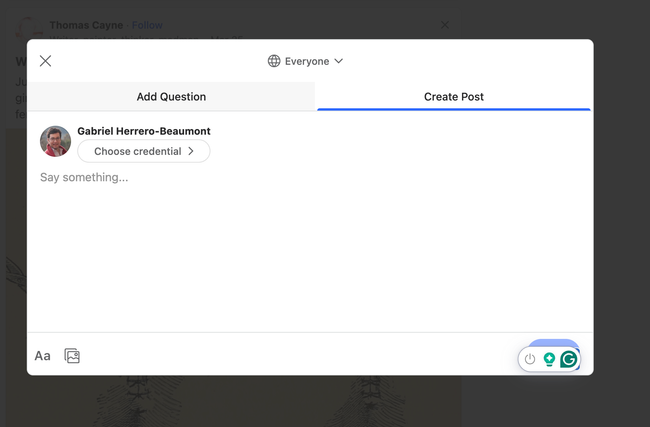The width and height of the screenshot is (650, 427).
Task: Click the green Grammarly G icon
Action: (568, 359)
